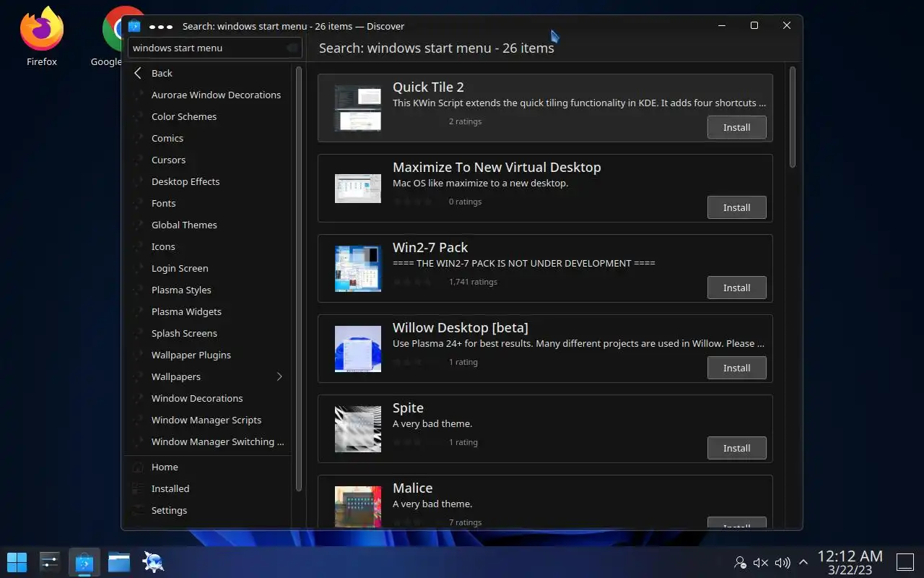924x578 pixels.
Task: Click the '7 ratings' text under Malice
Action: point(465,522)
